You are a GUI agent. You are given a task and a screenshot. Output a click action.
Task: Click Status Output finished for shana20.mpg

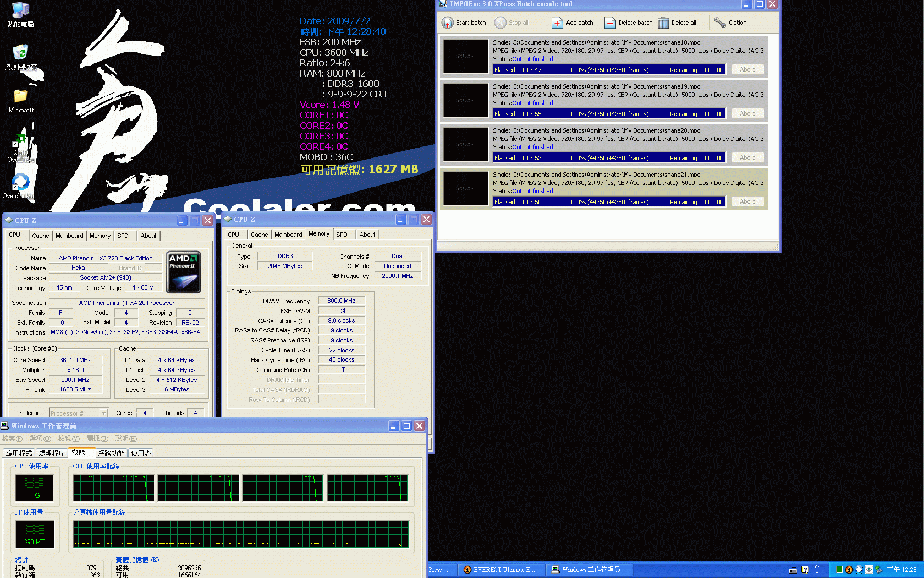coord(524,147)
